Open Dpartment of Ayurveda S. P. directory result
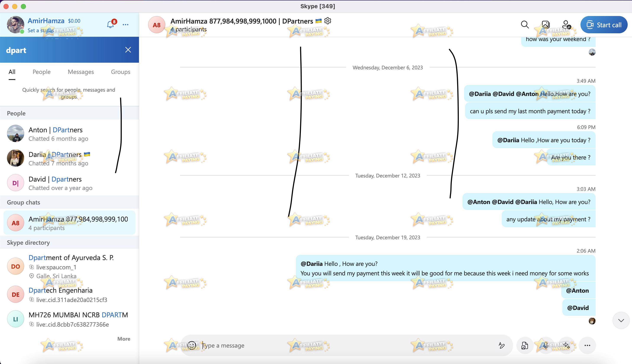This screenshot has width=632, height=364. [x=69, y=266]
